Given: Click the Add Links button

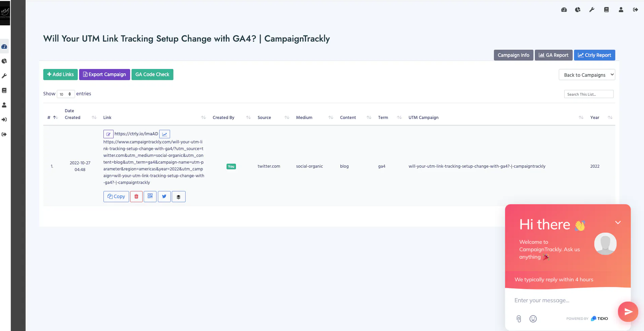Looking at the screenshot, I should 61,74.
